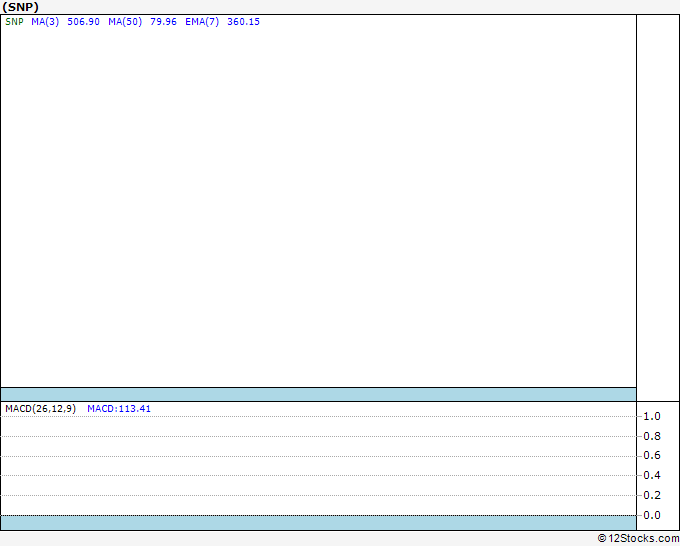This screenshot has width=680, height=546.
Task: Open the 12Stocks.com copyright link
Action: coord(638,538)
